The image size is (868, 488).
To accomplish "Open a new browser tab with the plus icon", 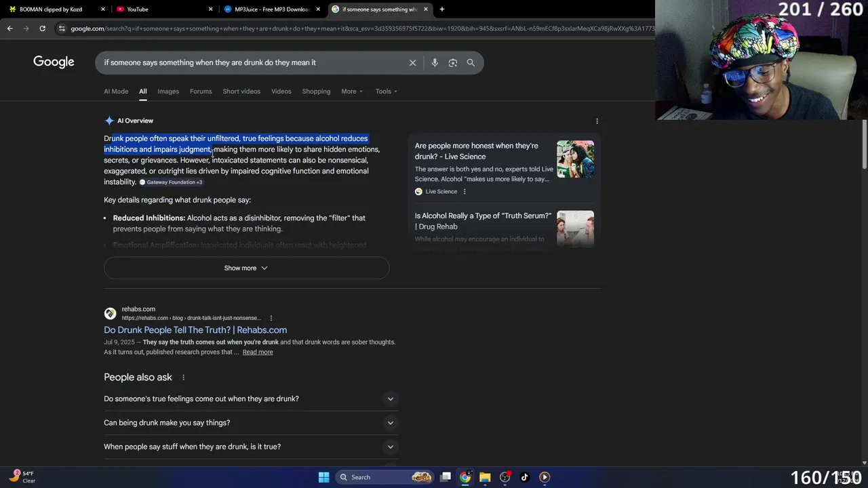I will pos(441,9).
